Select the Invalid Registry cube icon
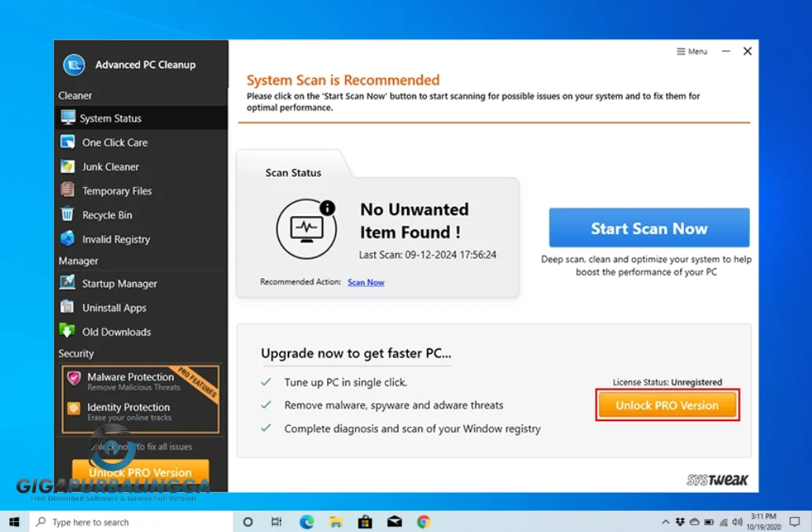This screenshot has height=532, width=812. [x=68, y=238]
